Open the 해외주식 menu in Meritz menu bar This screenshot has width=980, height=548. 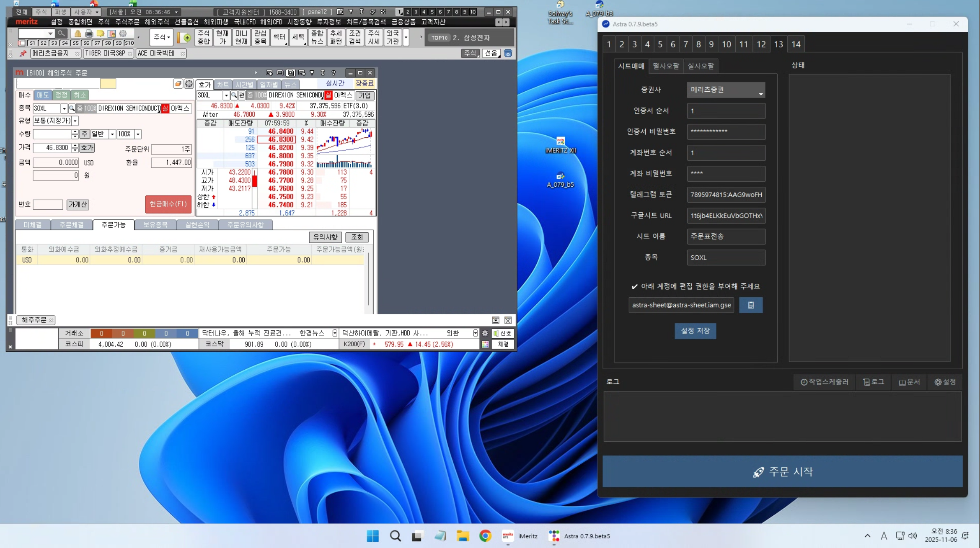(156, 22)
